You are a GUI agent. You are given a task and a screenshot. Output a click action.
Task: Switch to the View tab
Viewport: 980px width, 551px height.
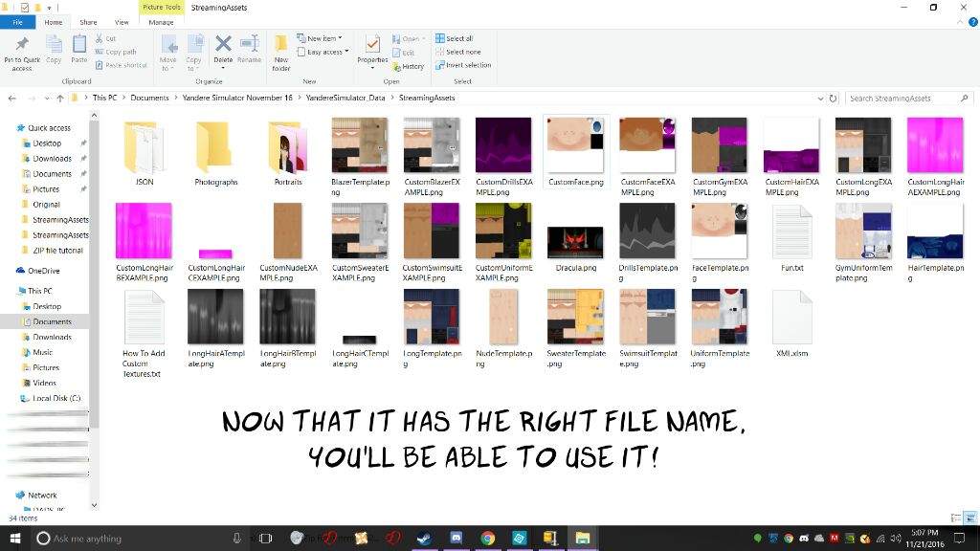122,22
